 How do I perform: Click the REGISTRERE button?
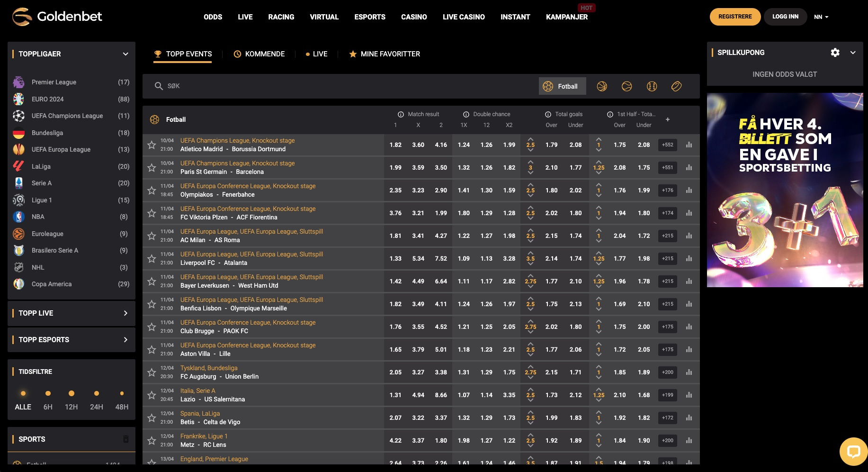coord(735,17)
